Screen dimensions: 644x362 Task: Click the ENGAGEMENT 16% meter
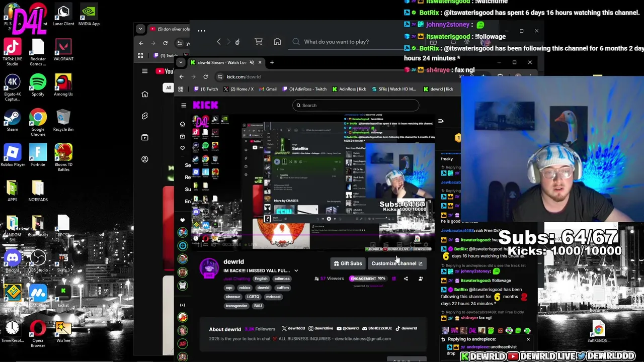click(x=368, y=279)
